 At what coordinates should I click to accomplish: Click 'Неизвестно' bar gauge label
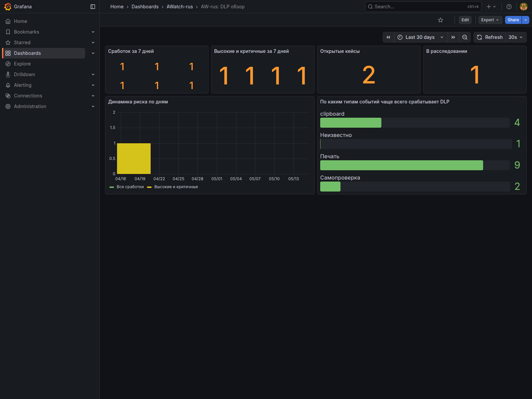coord(336,135)
